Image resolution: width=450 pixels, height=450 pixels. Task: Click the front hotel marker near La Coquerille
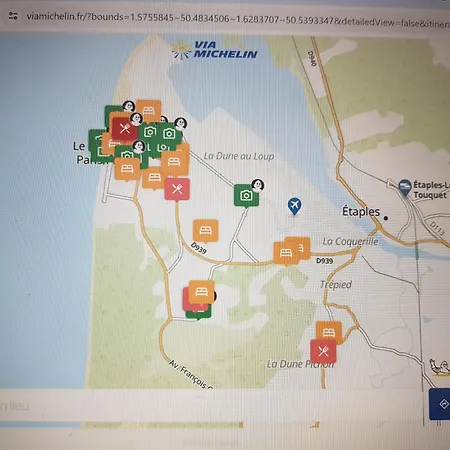click(x=286, y=253)
